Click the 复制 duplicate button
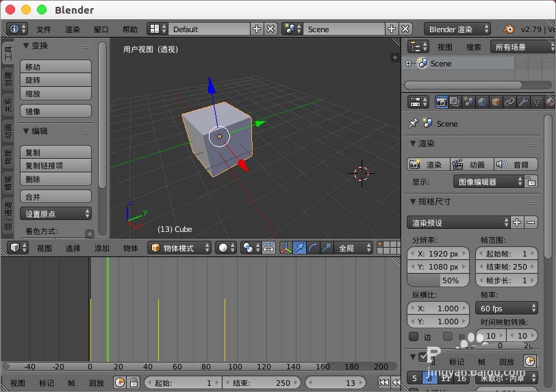This screenshot has height=392, width=556. click(55, 152)
